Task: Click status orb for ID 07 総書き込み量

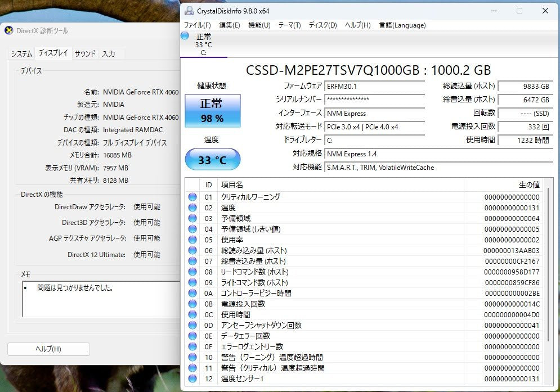Action: [192, 261]
